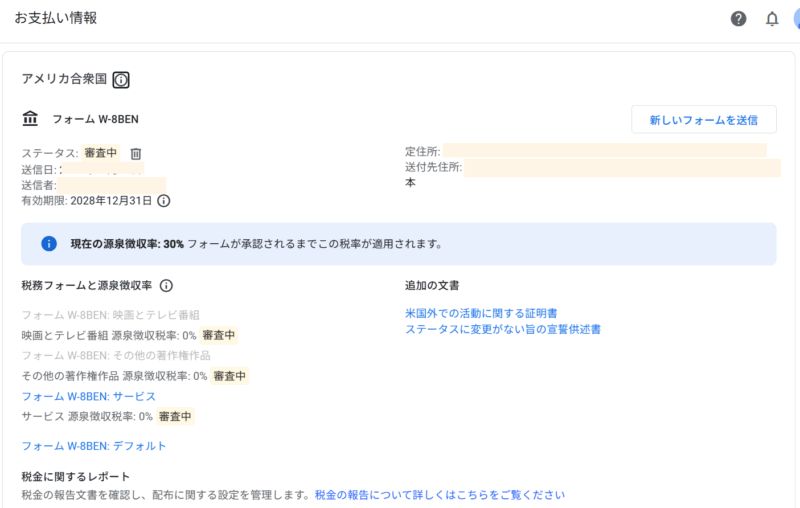Delete the form using the trash icon
The height and width of the screenshot is (508, 800).
click(136, 154)
